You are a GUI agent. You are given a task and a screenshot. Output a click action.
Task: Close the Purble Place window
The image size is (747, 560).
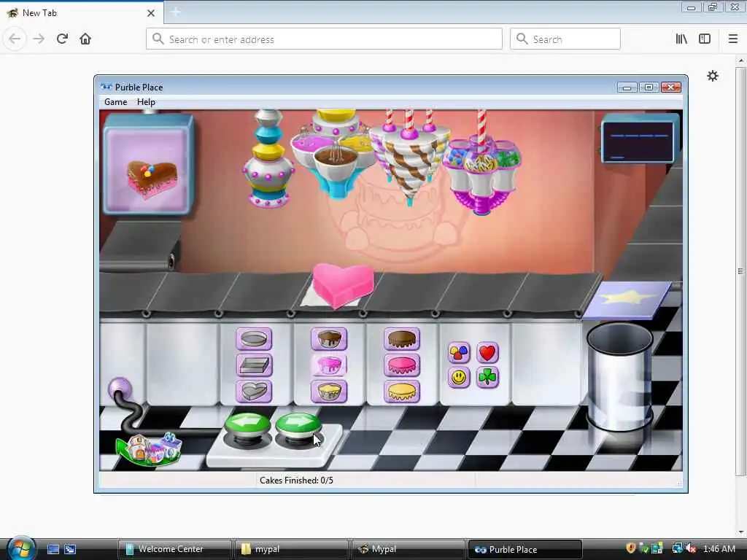point(671,87)
